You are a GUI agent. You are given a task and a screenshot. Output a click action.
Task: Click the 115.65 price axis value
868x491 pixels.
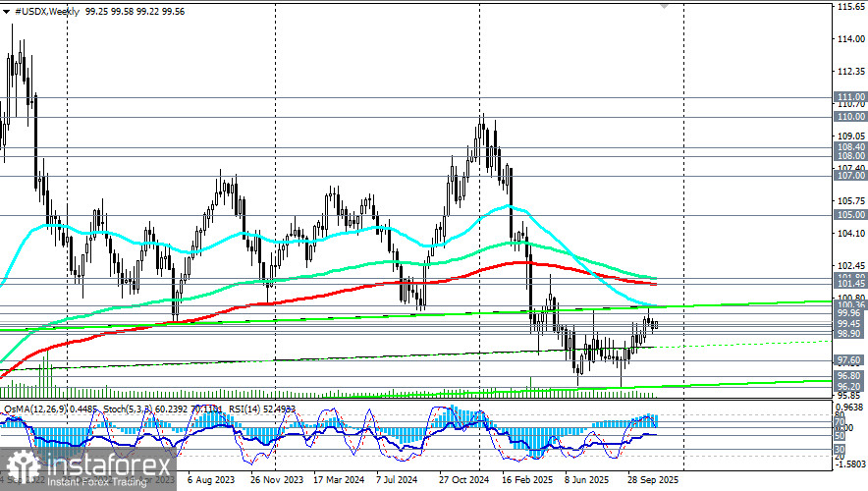(852, 7)
